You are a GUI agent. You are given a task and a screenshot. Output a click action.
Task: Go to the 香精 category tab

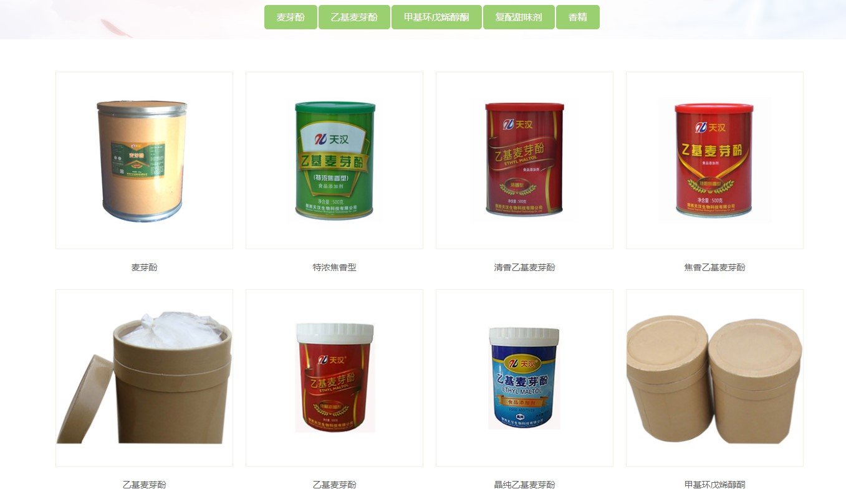578,17
